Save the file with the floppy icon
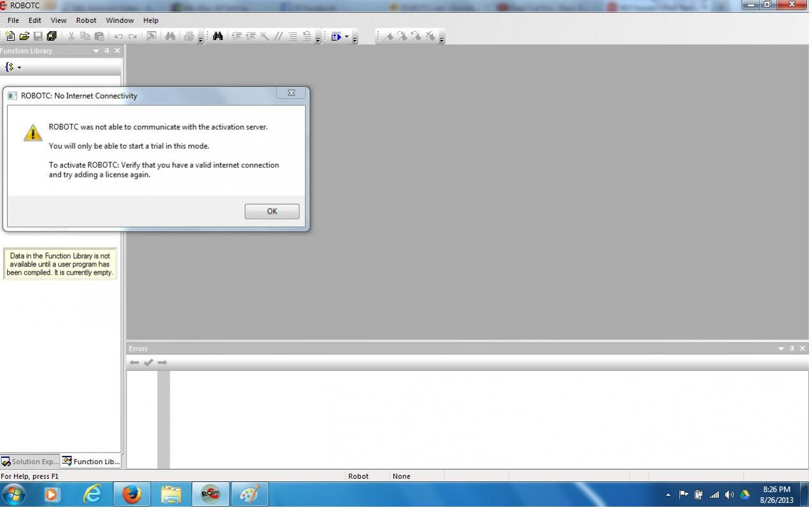 tap(38, 36)
